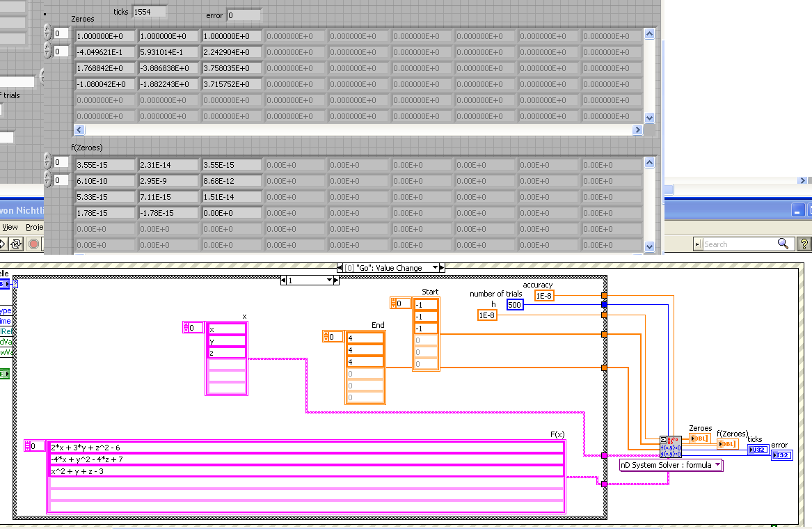
Task: Click Zeroes row index stepper
Action: tap(47, 33)
